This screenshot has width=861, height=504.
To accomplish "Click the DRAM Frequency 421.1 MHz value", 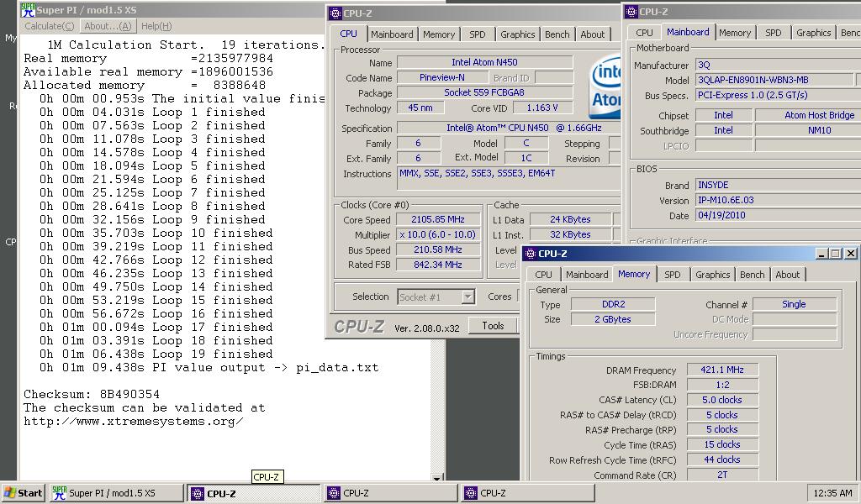I will pyautogui.click(x=722, y=370).
